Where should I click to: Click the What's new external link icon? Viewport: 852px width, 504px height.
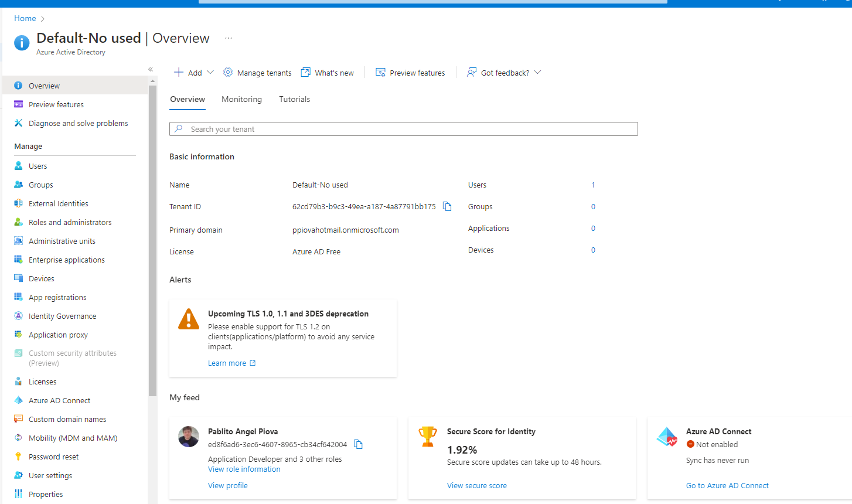pyautogui.click(x=305, y=72)
